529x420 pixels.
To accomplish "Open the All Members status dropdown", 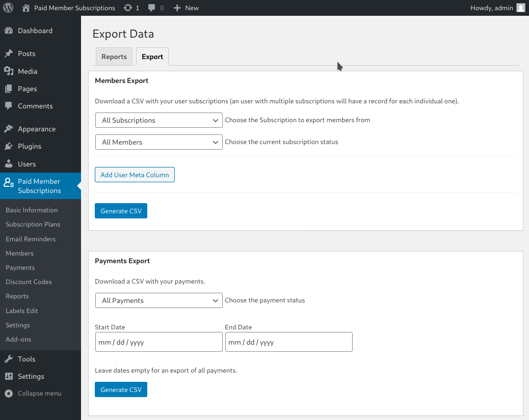I will [159, 142].
